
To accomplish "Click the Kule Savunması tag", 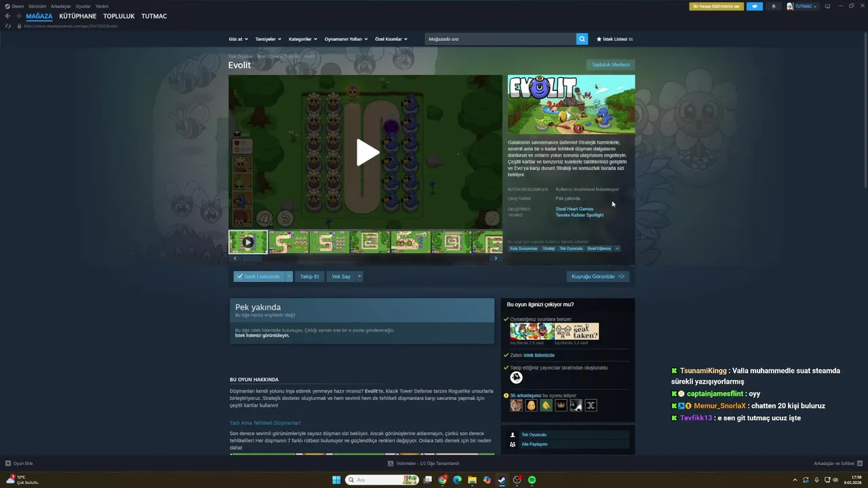I will tap(524, 249).
